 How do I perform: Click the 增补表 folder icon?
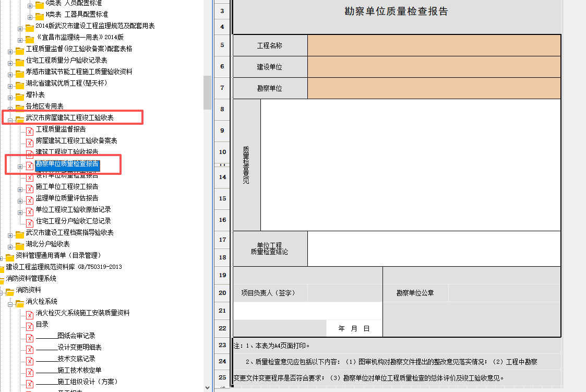pos(20,95)
